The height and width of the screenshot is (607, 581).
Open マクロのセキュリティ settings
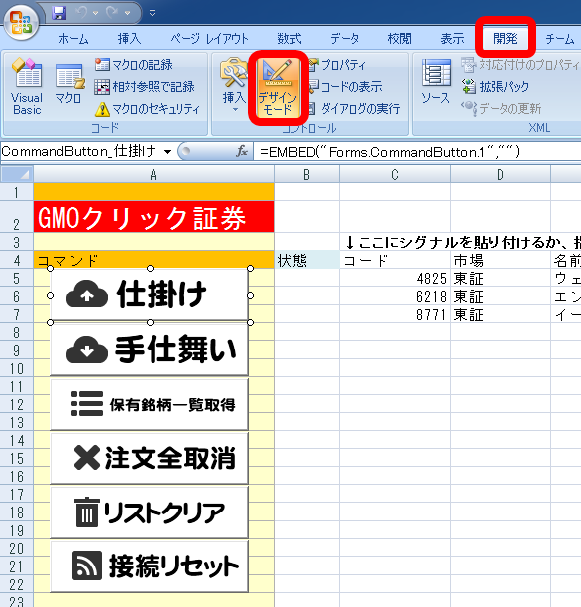click(147, 109)
